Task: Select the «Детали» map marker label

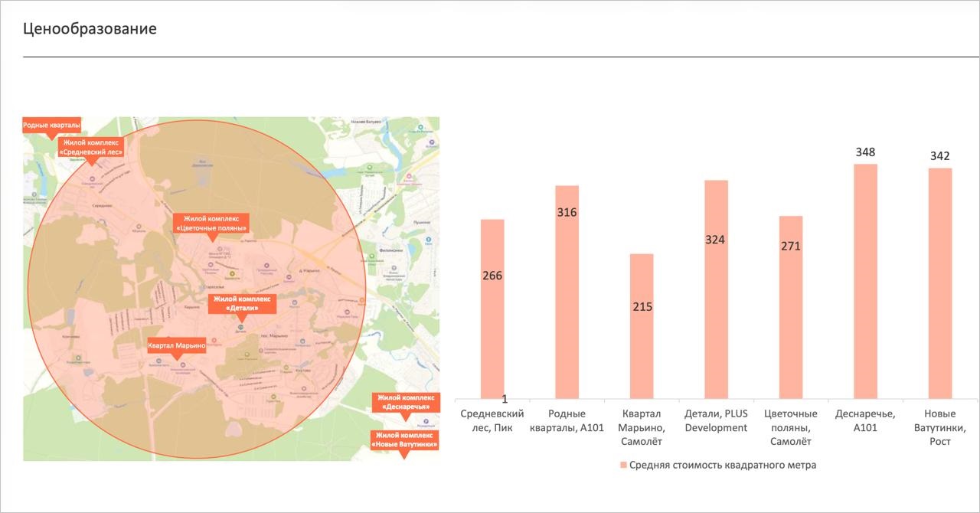Action: (235, 303)
